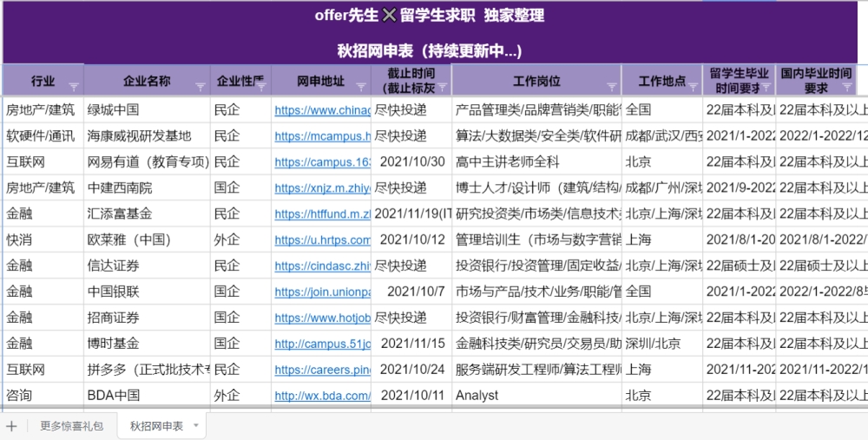The height and width of the screenshot is (440, 868).
Task: Select the 秋招网申表（持续更新中...）title
Action: click(x=430, y=51)
